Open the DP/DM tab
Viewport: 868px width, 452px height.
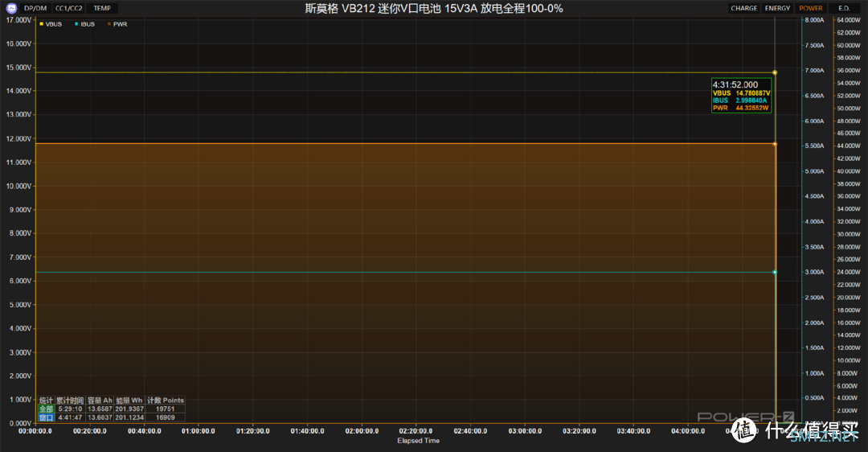[35, 8]
